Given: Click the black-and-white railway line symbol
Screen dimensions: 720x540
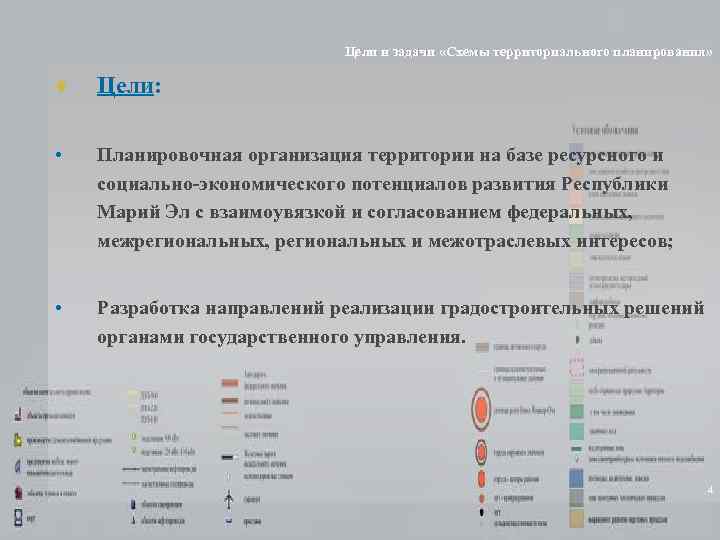Looking at the screenshot, I should 230,457.
